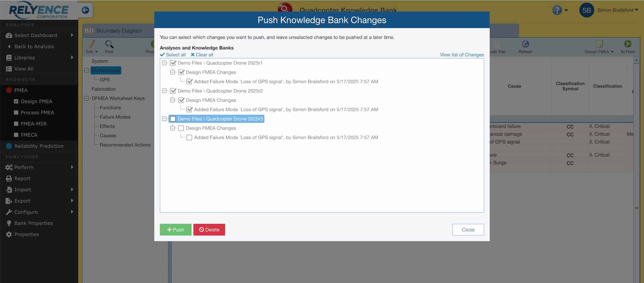
Task: Select the Functions tree item
Action: coord(110,108)
